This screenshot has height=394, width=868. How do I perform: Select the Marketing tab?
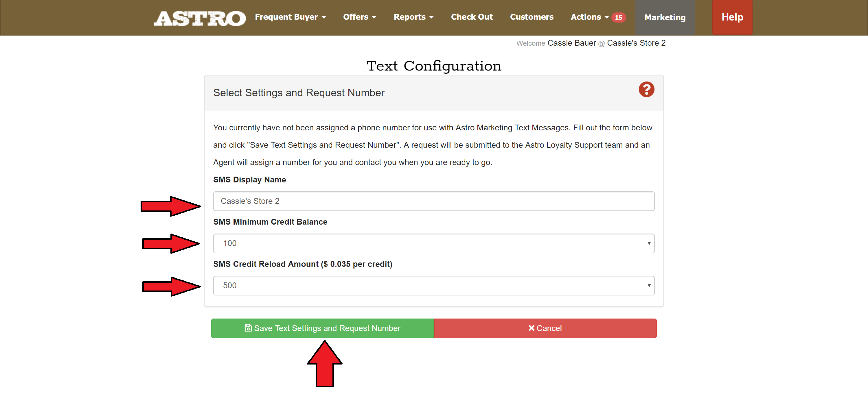665,18
